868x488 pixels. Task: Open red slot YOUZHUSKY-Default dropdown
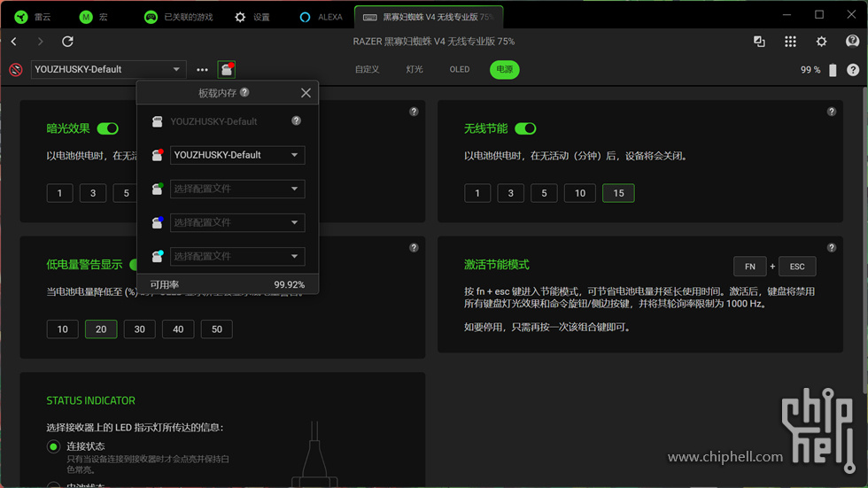click(x=237, y=155)
